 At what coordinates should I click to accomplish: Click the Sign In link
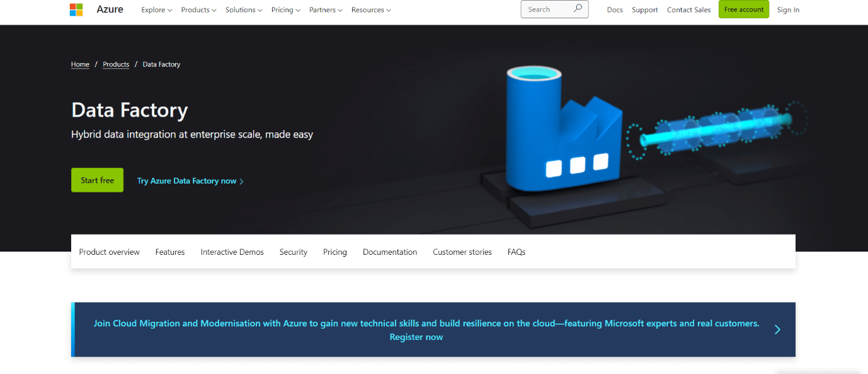coord(788,9)
